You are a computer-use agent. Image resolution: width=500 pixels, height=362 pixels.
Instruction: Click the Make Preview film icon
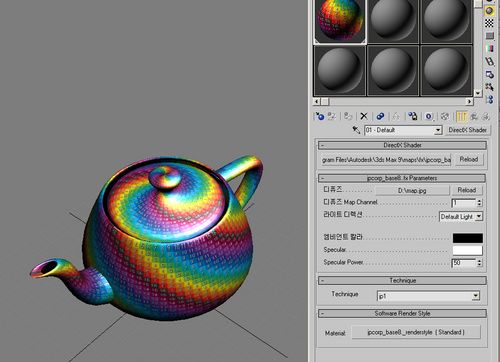tap(489, 61)
